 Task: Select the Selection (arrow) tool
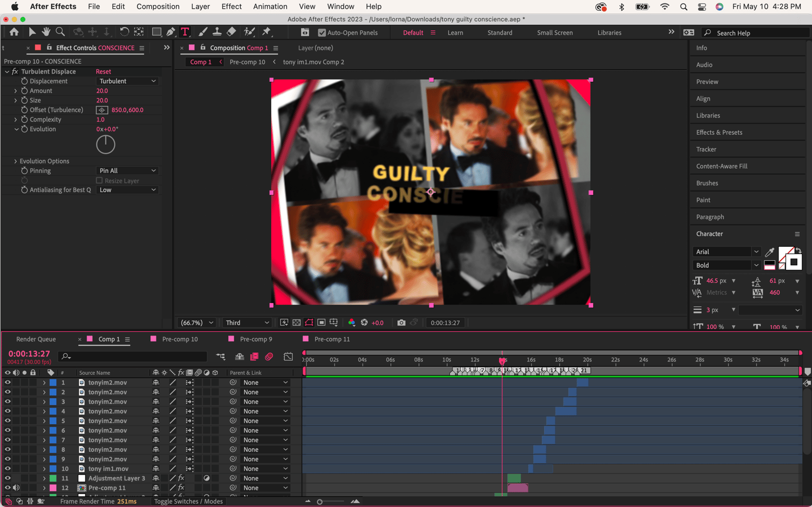(32, 32)
